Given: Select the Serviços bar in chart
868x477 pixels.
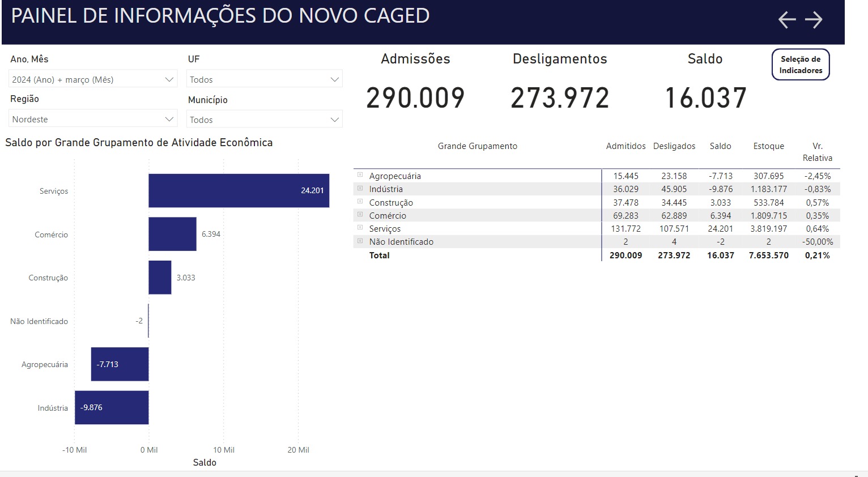Looking at the screenshot, I should click(x=239, y=190).
